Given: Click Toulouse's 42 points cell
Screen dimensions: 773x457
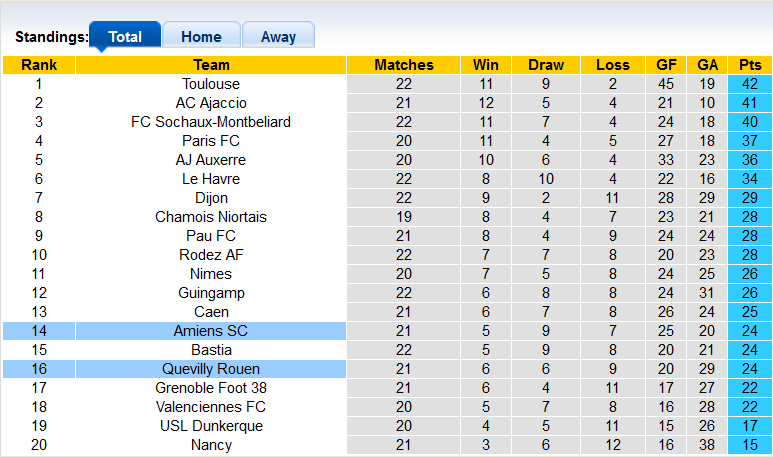Looking at the screenshot, I should click(750, 84).
